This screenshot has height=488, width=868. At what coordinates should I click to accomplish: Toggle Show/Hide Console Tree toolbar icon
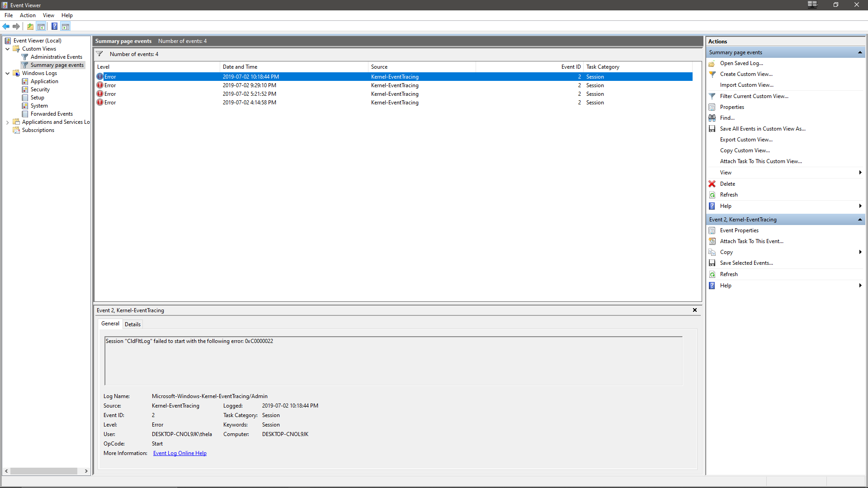(x=41, y=27)
